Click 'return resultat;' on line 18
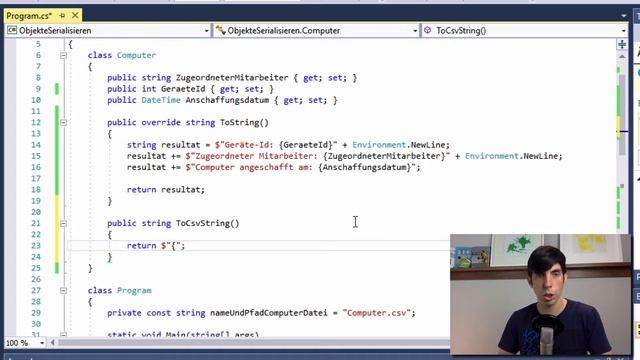640x360 pixels. pyautogui.click(x=166, y=190)
